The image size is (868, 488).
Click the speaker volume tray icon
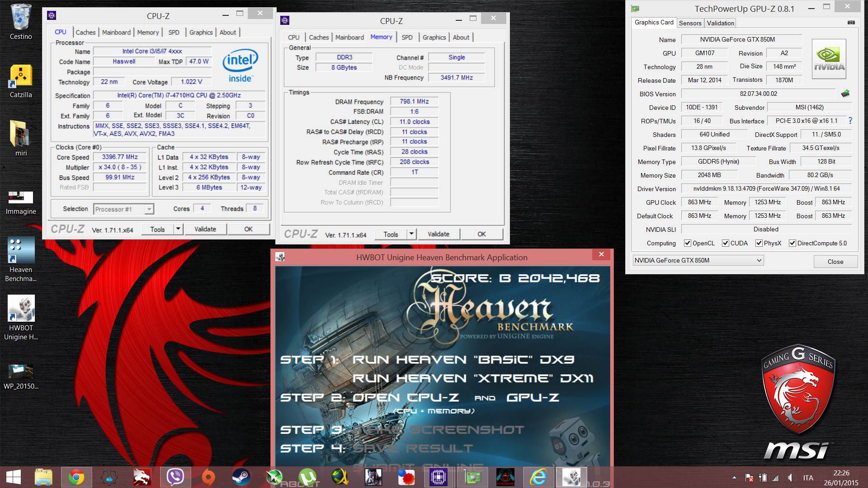[790, 478]
